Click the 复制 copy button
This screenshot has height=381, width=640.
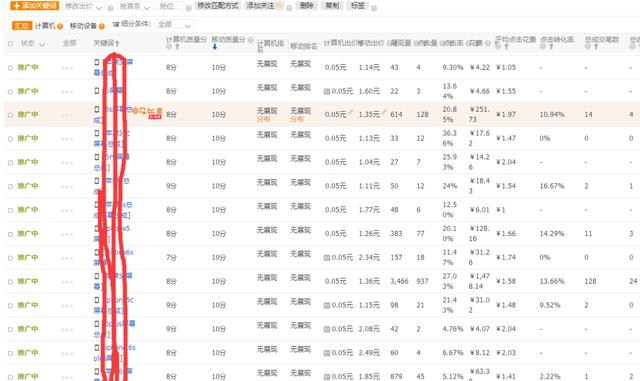332,6
